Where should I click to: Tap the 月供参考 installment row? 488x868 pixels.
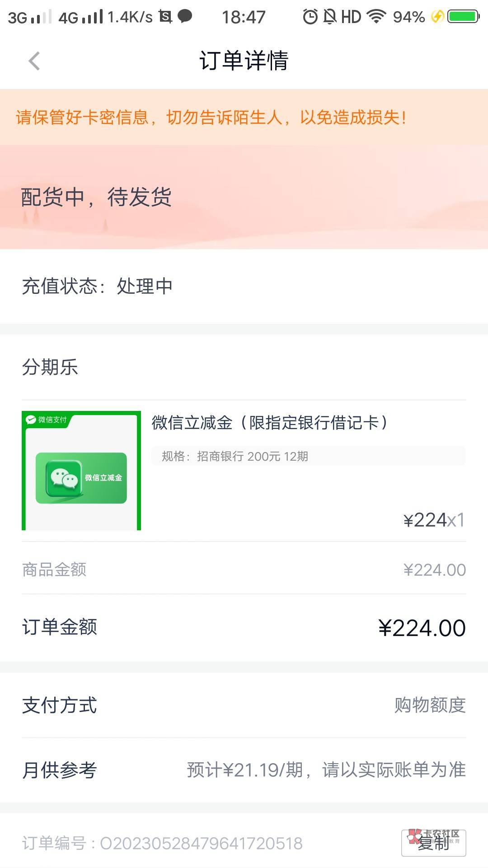click(x=244, y=770)
